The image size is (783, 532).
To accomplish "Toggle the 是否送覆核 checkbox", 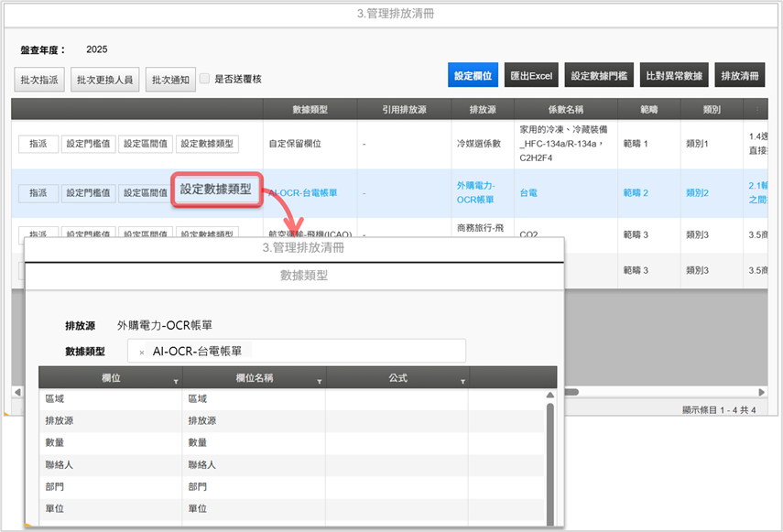I will (205, 79).
